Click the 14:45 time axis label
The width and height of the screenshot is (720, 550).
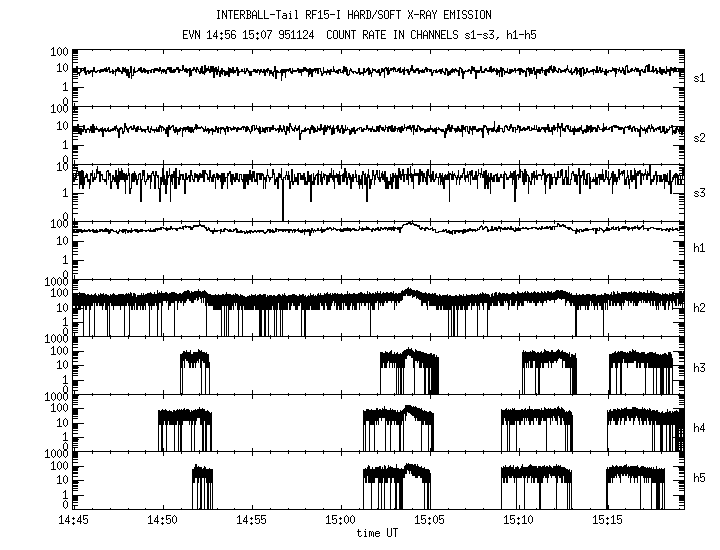[x=73, y=520]
